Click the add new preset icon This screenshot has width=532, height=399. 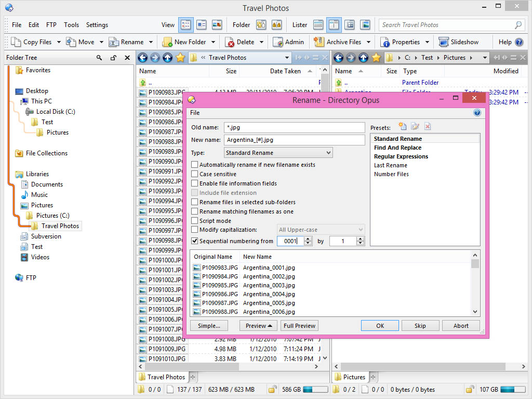[402, 126]
